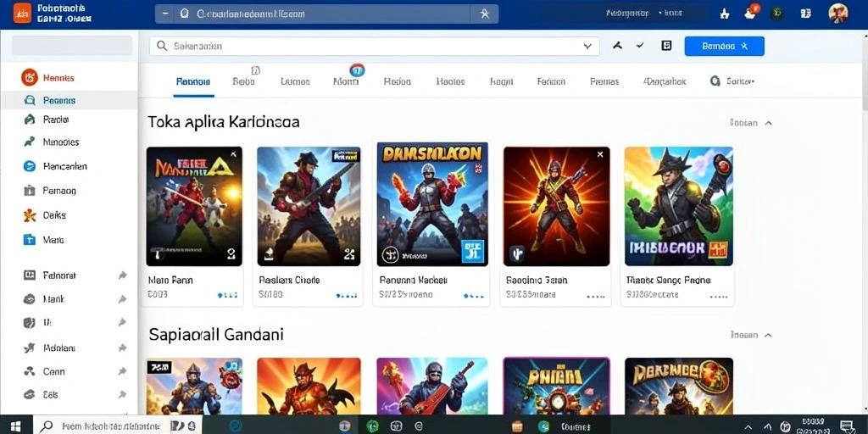Screen dimensions: 868x434
Task: Open the green taskbar app icon
Action: (372, 426)
